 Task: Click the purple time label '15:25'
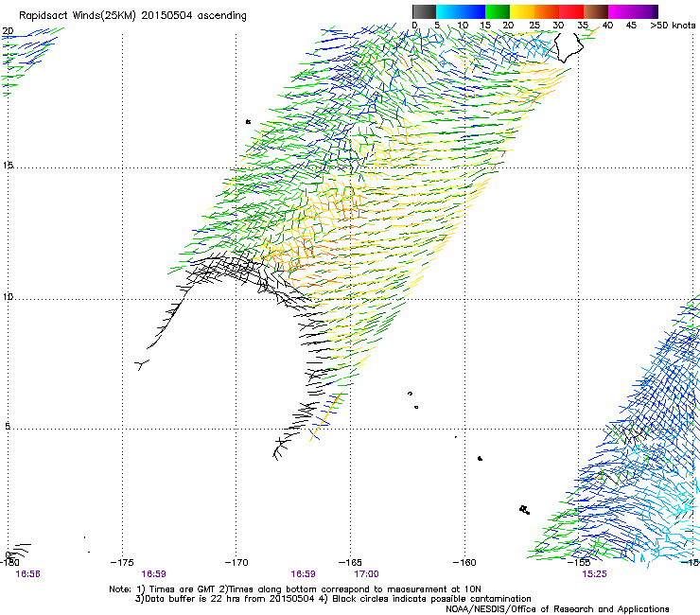594,574
